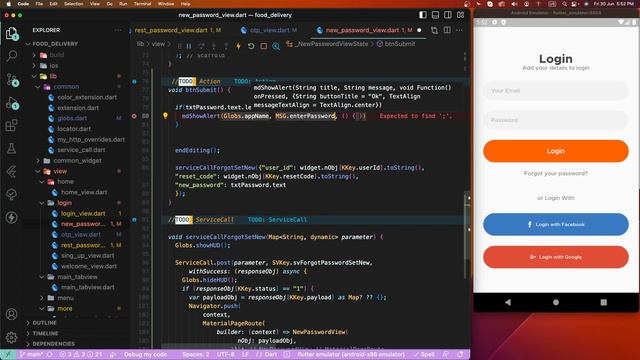Screen dimensions: 640x360
Task: Open the widget inspector debug tool
Action: click(x=276, y=46)
